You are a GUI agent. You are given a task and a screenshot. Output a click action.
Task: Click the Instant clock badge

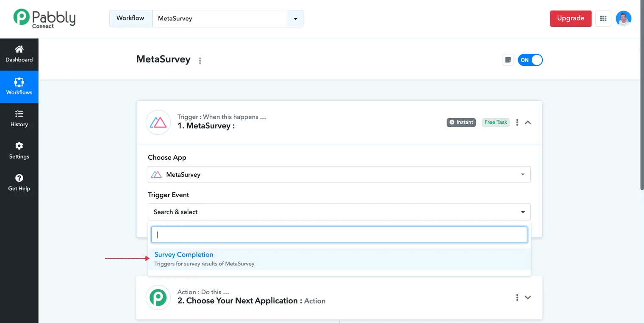[x=461, y=122]
